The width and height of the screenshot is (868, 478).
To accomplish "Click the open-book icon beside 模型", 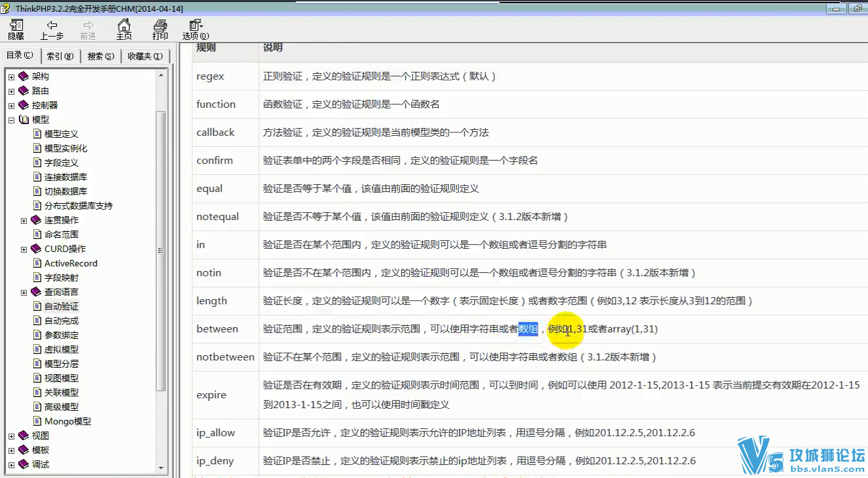I will (x=24, y=119).
